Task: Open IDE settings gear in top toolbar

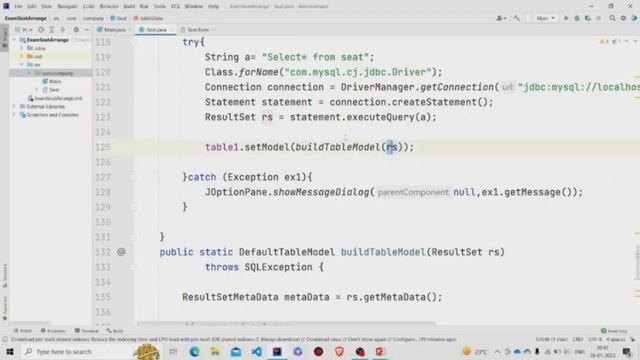Action: click(x=623, y=18)
